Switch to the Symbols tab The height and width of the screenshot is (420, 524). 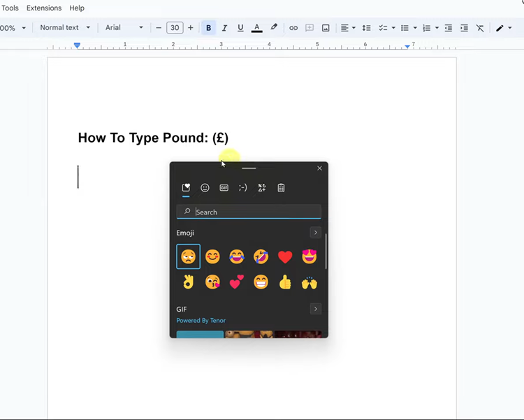[x=262, y=187]
